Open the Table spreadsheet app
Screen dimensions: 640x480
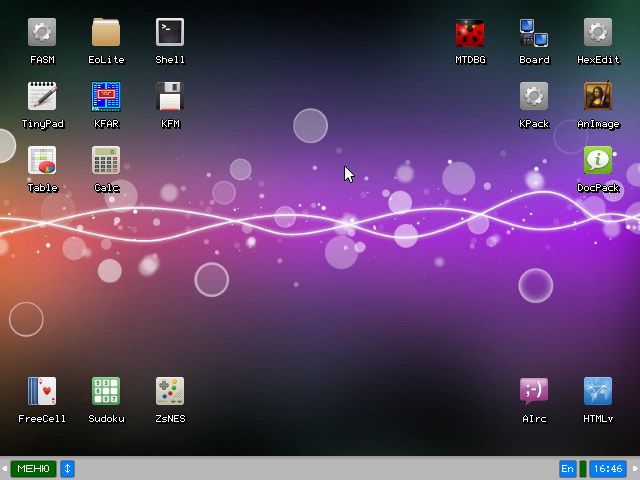[42, 161]
